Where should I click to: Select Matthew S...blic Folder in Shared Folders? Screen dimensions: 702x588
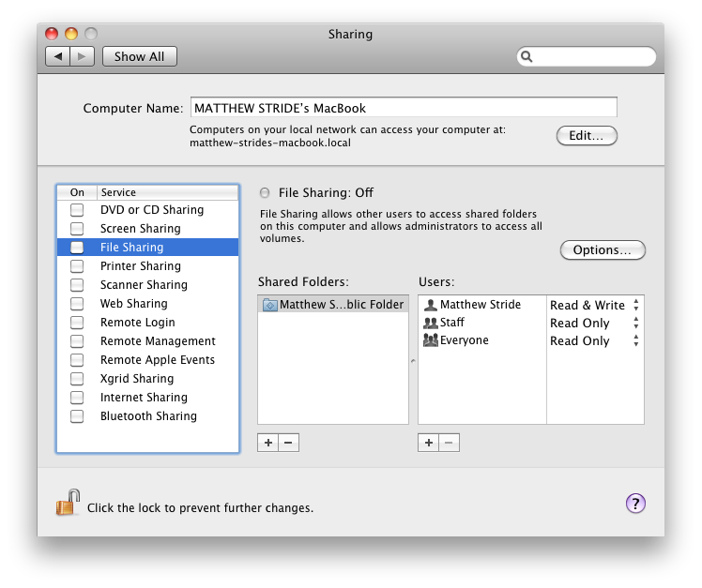pos(333,305)
